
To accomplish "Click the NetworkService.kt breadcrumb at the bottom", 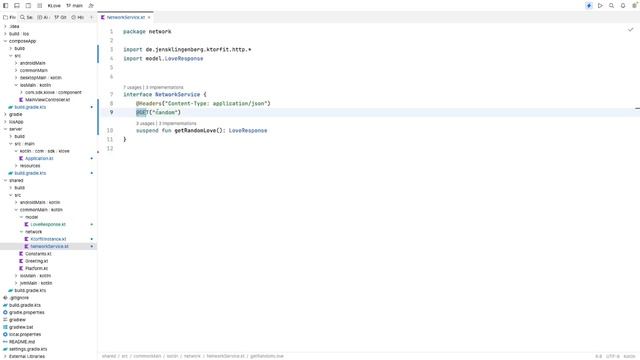I will (x=225, y=356).
